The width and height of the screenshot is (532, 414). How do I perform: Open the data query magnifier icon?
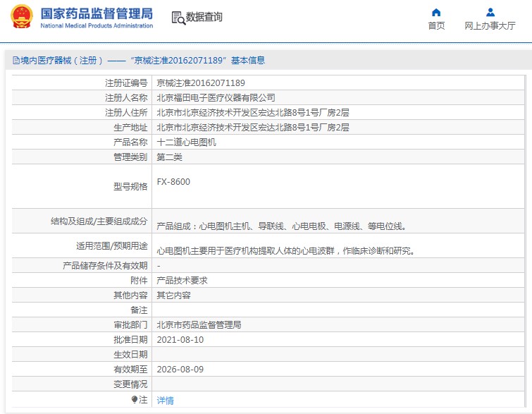178,18
